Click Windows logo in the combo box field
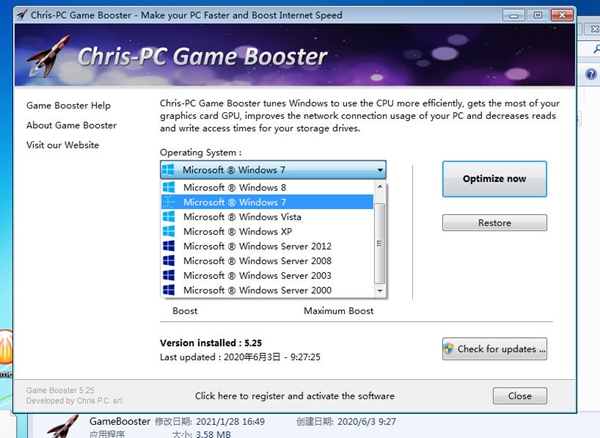 pyautogui.click(x=168, y=169)
